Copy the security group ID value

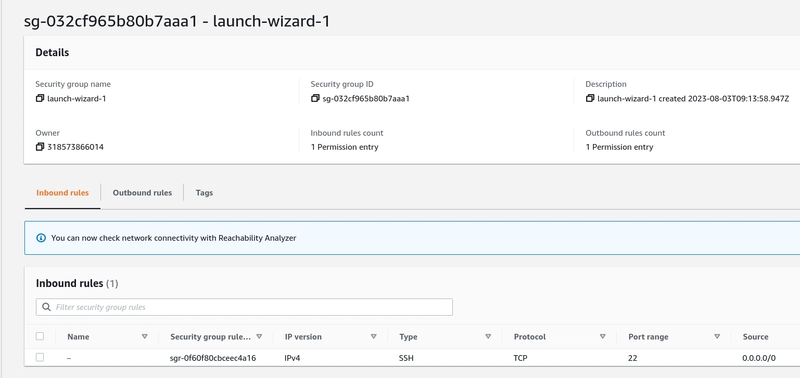[315, 98]
